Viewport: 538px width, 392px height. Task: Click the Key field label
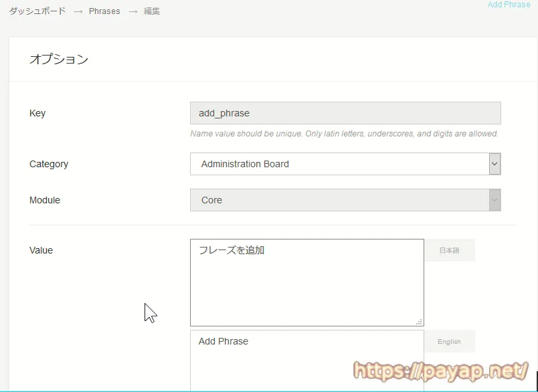coord(37,113)
